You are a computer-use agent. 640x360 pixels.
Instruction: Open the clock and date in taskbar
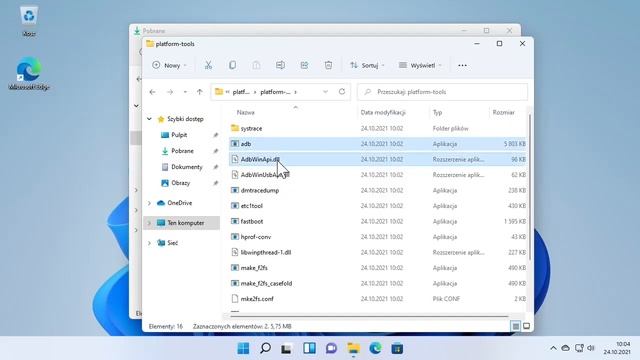617,348
